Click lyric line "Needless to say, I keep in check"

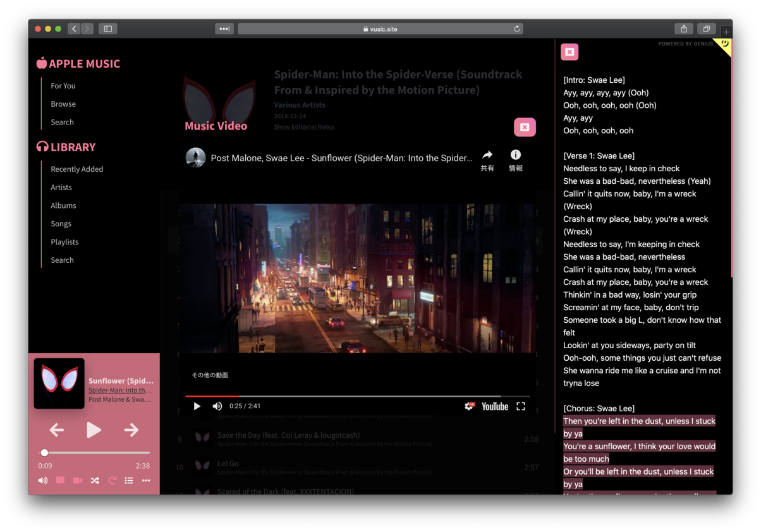pyautogui.click(x=621, y=169)
